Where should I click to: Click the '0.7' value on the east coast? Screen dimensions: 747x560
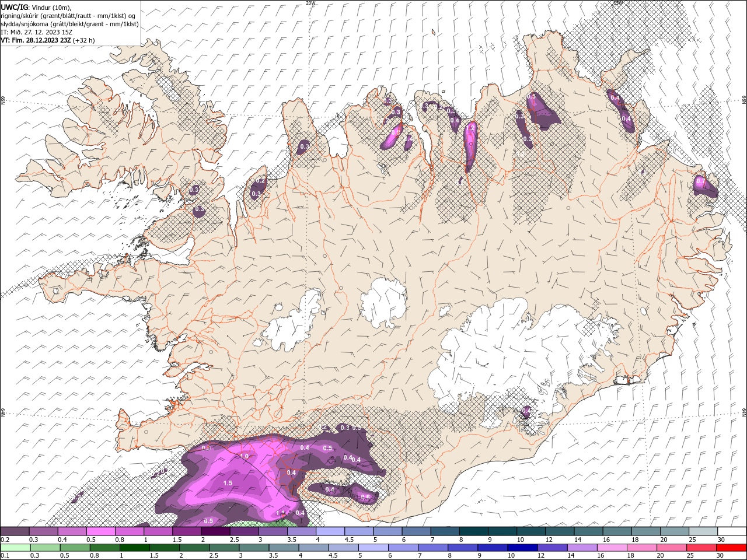[701, 181]
